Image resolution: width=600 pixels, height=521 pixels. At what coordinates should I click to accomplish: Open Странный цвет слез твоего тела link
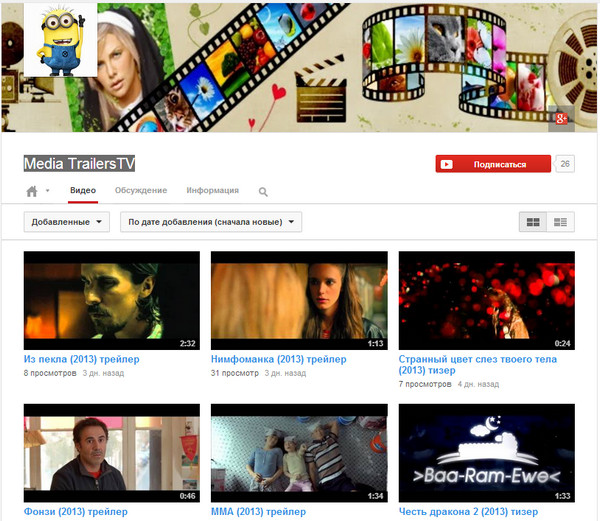478,365
